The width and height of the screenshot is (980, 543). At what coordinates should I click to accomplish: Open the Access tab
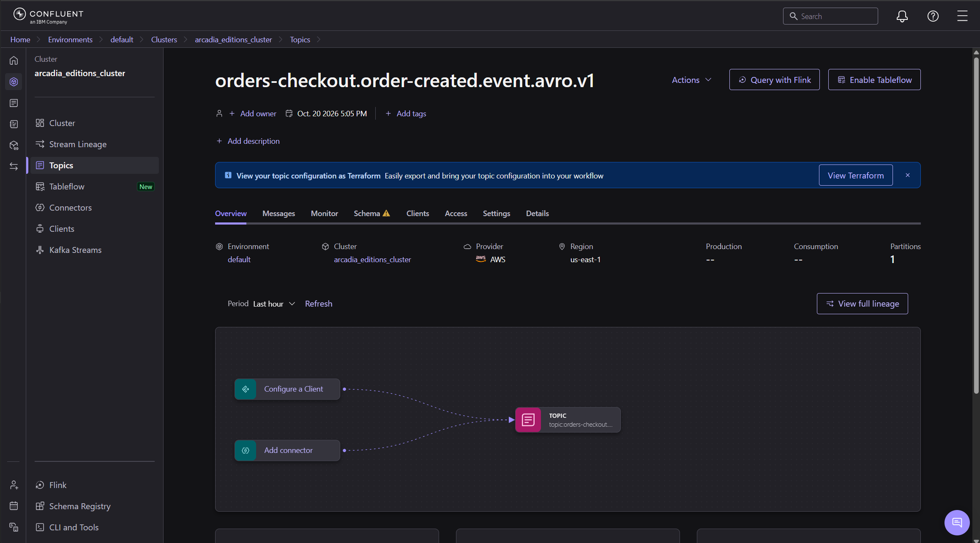456,214
